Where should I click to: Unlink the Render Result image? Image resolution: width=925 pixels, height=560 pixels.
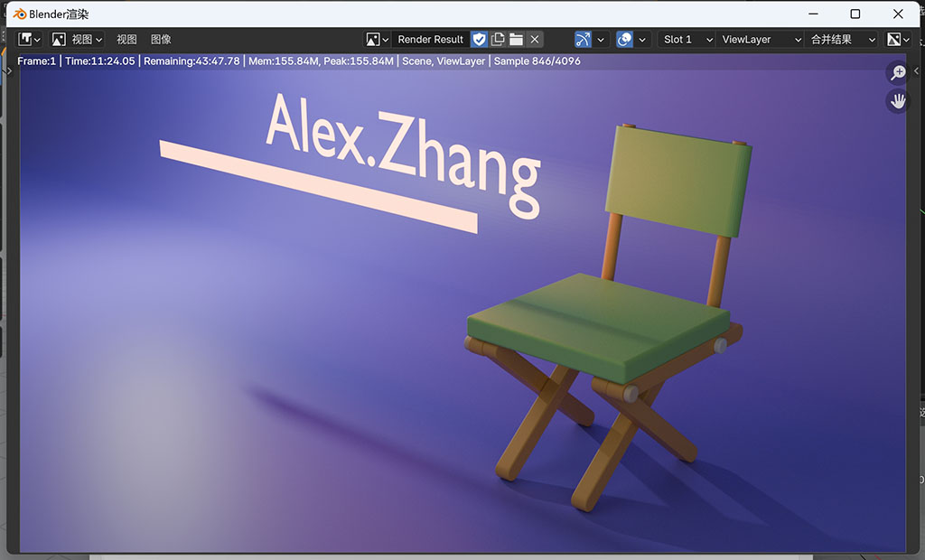click(x=535, y=40)
